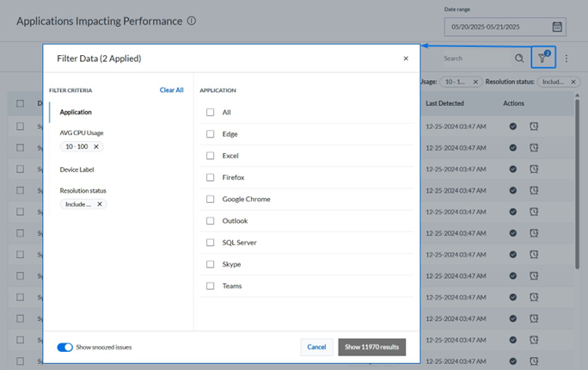The height and width of the screenshot is (370, 588).
Task: Click the Show 11970 results button
Action: click(371, 347)
